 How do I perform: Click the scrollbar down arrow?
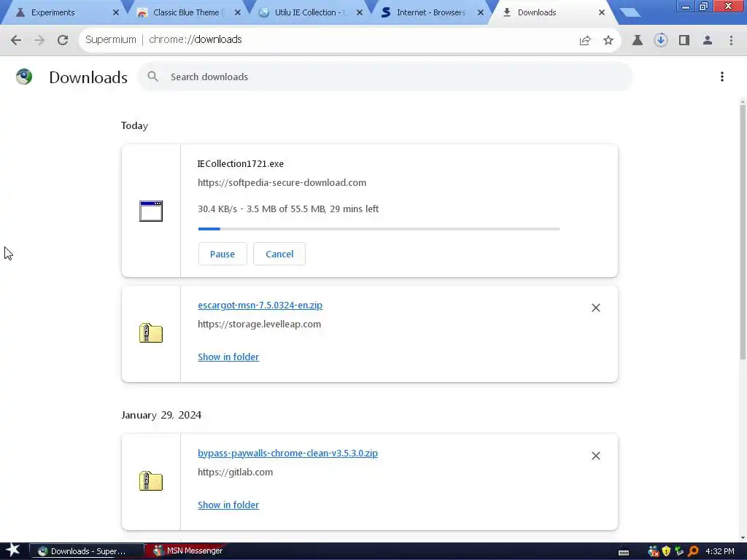[743, 538]
